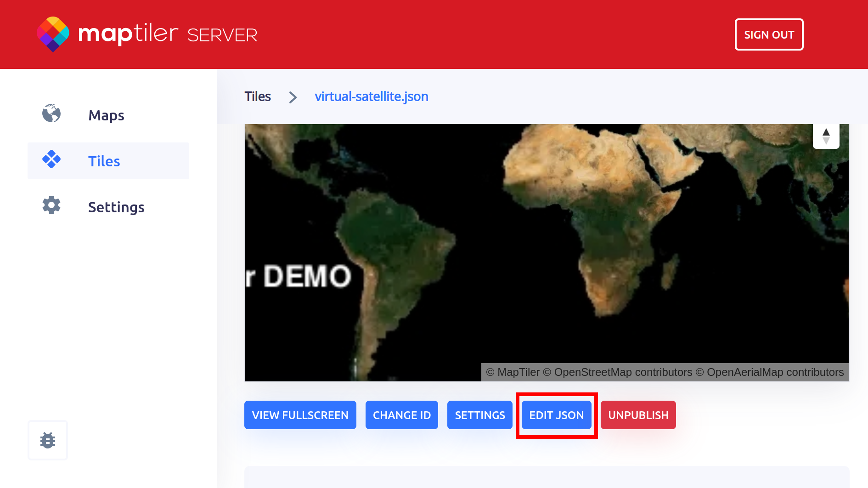Click the EDIT JSON button
Image resolution: width=868 pixels, height=488 pixels.
pos(556,415)
